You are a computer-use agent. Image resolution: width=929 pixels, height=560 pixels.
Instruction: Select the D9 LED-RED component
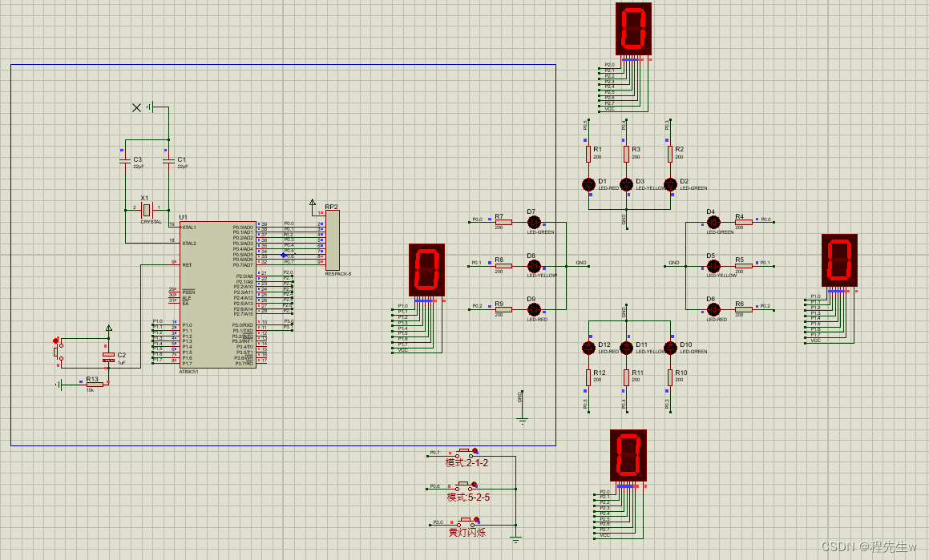tap(534, 309)
